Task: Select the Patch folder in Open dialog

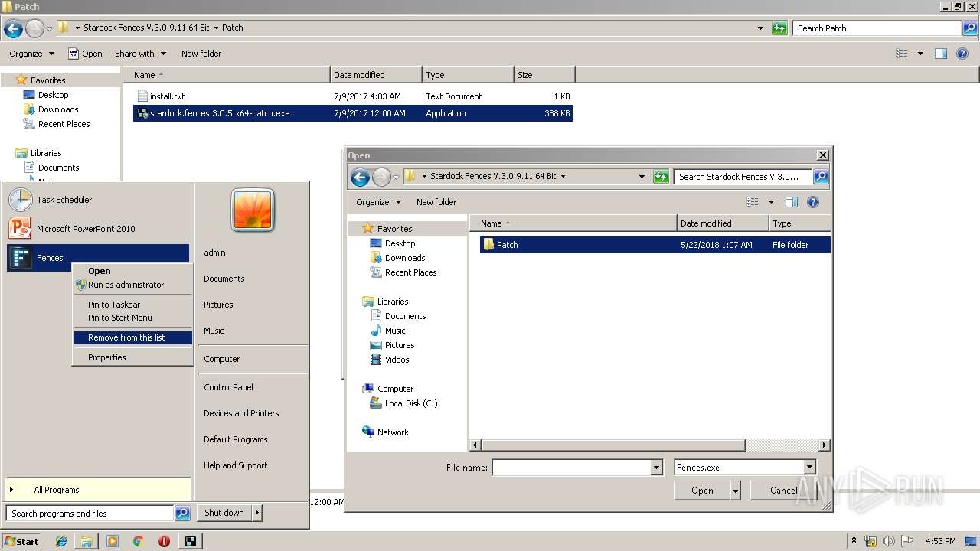Action: [655, 245]
